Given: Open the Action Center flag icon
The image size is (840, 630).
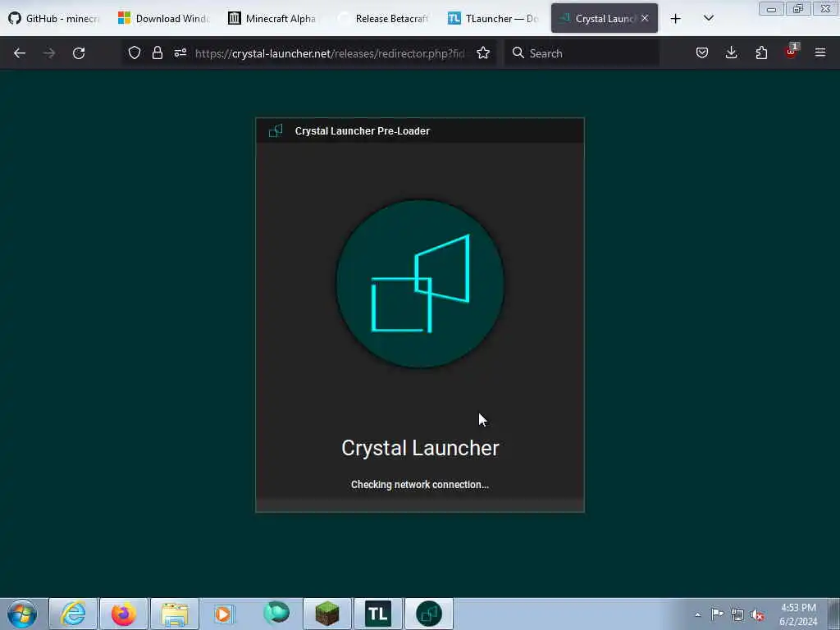Looking at the screenshot, I should [x=717, y=614].
